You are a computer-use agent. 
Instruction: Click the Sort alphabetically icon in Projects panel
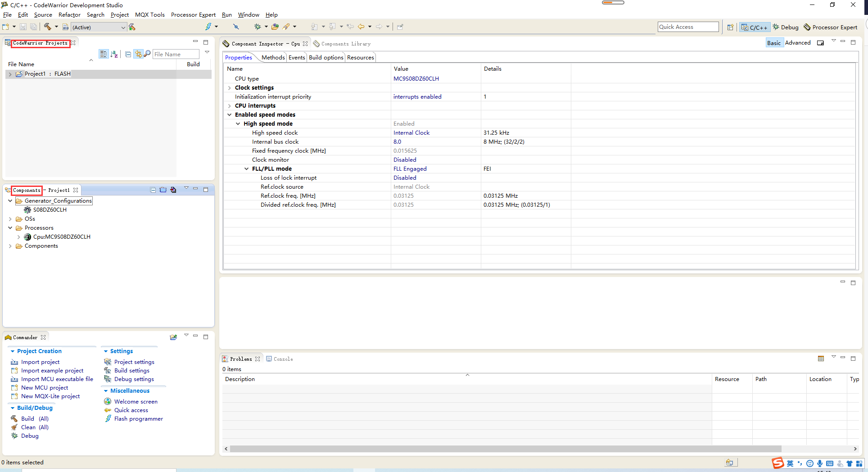[114, 54]
